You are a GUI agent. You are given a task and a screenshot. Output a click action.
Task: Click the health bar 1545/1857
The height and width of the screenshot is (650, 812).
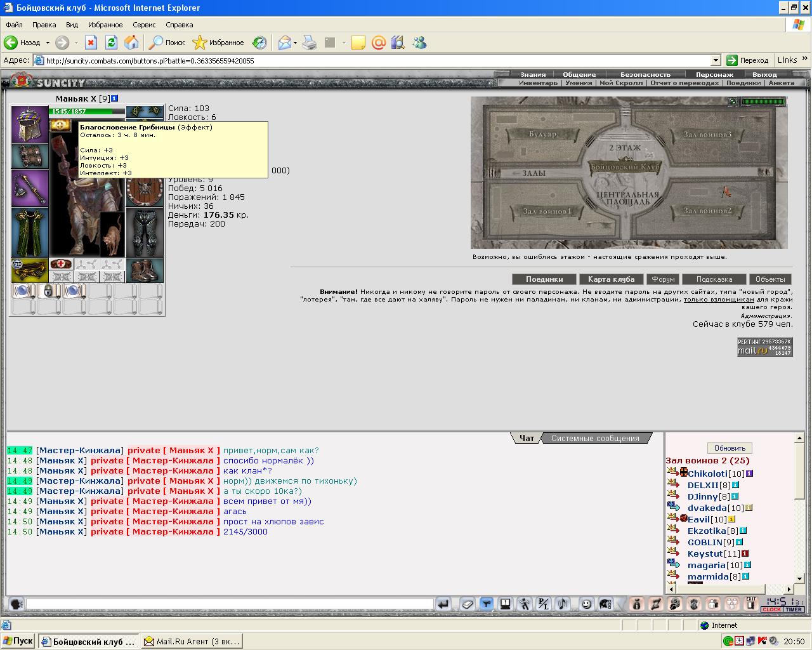(x=87, y=111)
